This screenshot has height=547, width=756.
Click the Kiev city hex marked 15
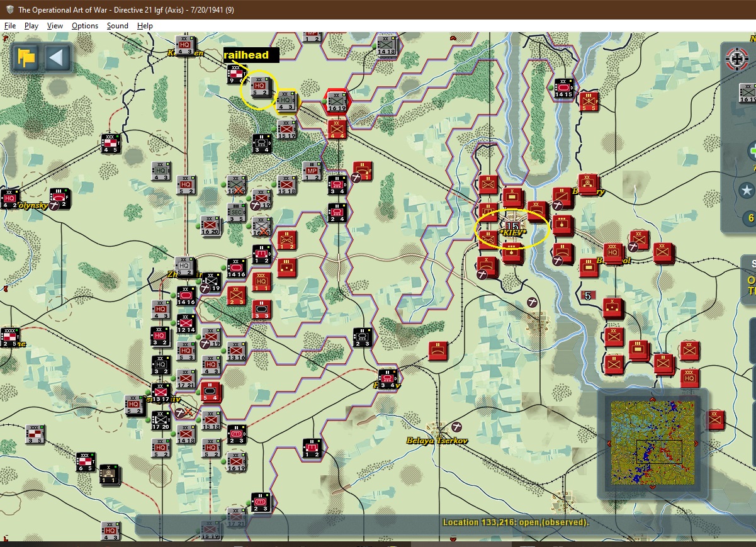tap(512, 226)
